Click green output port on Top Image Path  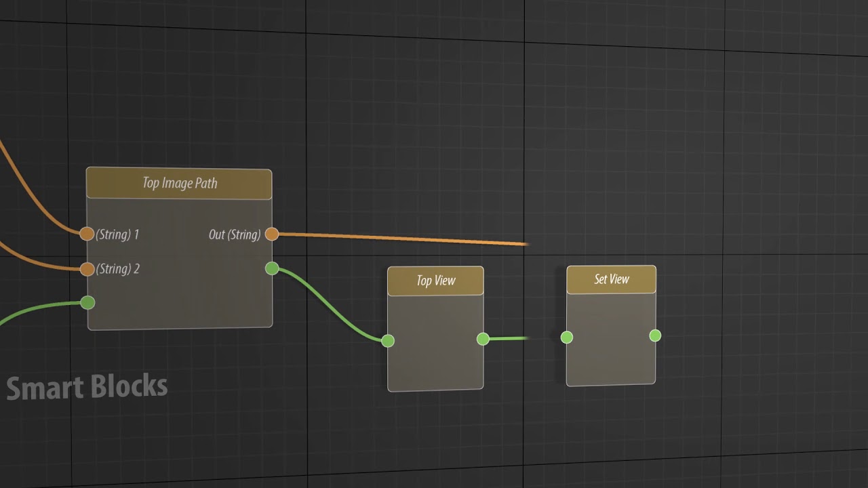pyautogui.click(x=272, y=268)
